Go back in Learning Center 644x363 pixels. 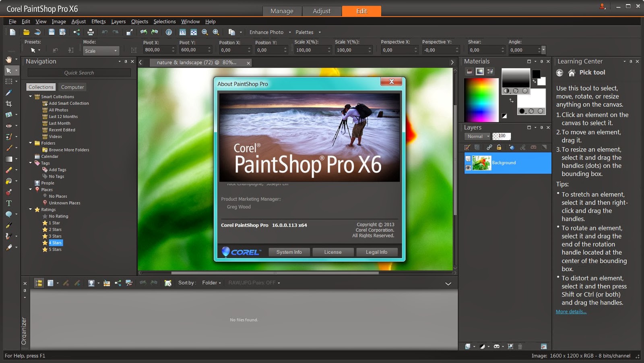(x=559, y=73)
